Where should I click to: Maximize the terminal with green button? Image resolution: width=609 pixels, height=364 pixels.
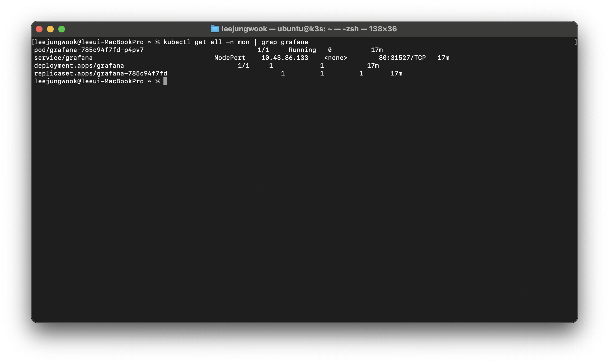62,29
